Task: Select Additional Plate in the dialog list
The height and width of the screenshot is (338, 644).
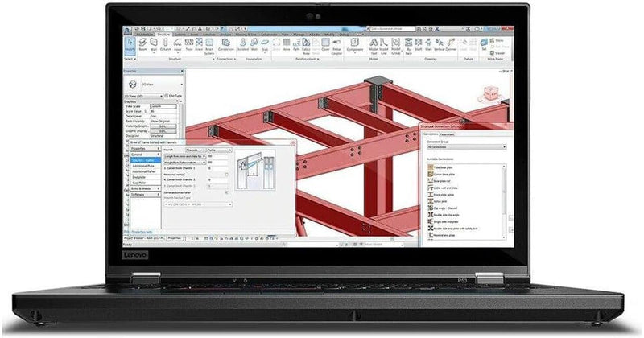Action: pos(144,165)
